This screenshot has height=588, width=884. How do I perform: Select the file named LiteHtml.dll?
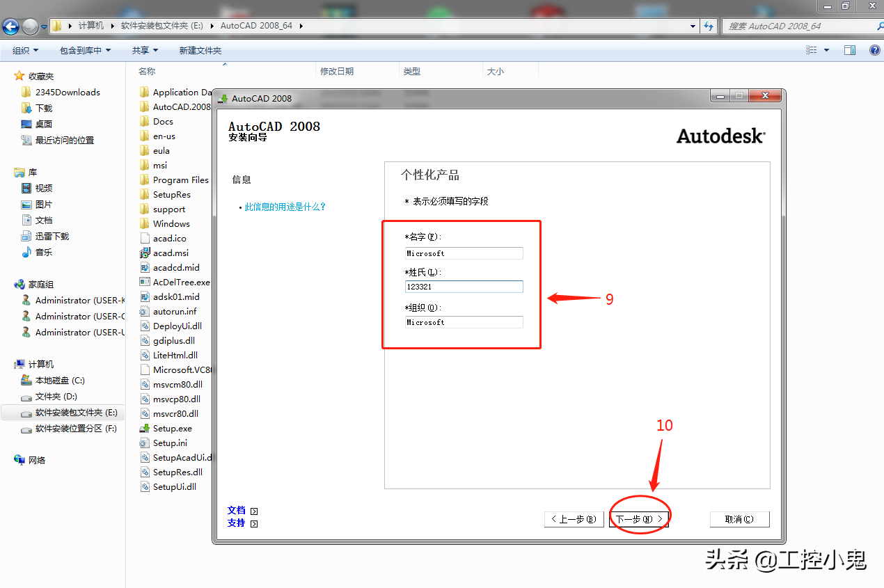point(175,355)
